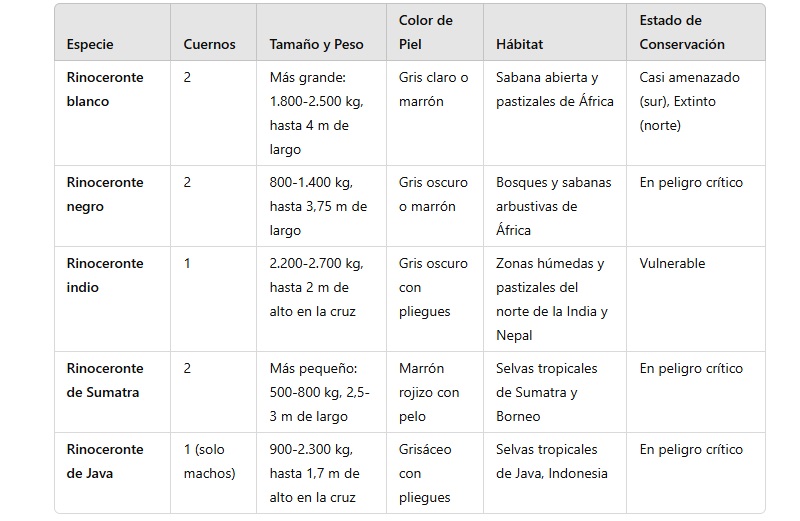Viewport: 800px width, 521px height.
Task: Select 'Casi amenazado (sur), Extinto (norte)' cell
Action: (x=689, y=101)
